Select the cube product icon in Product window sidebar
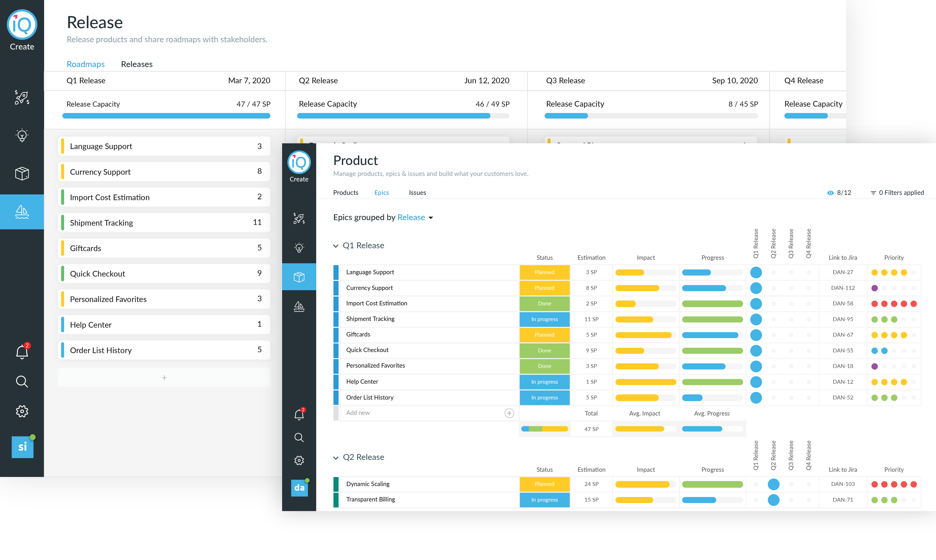 299,277
